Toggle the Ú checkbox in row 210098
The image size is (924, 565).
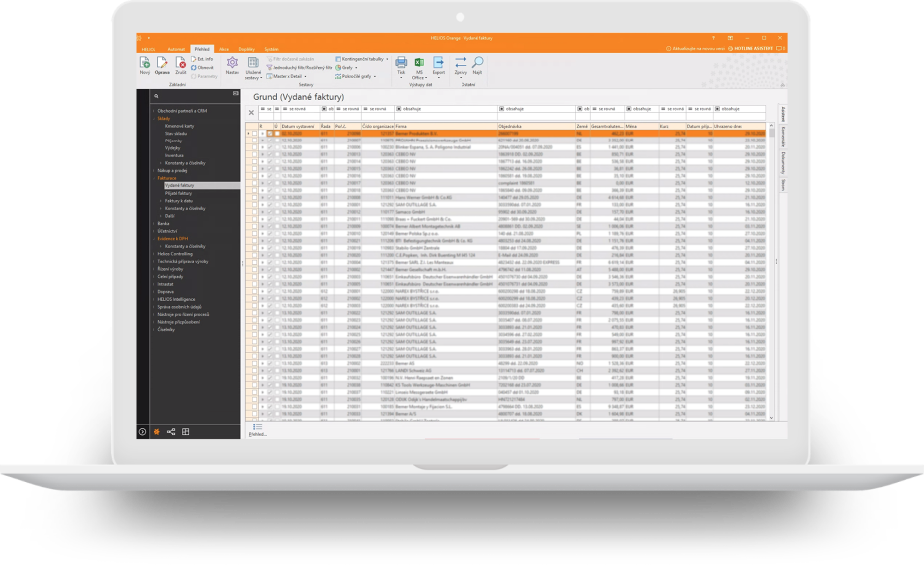click(277, 134)
